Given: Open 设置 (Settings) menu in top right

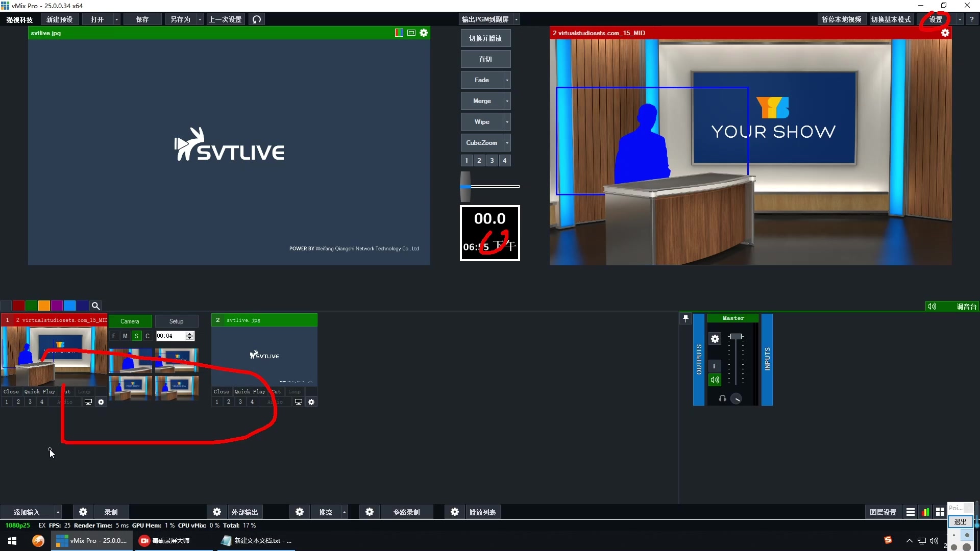Looking at the screenshot, I should [x=937, y=19].
